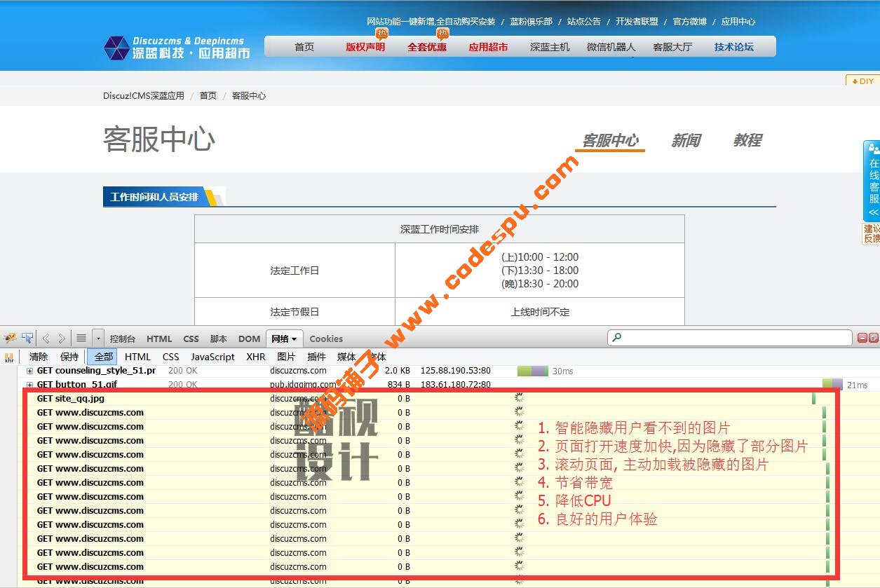Filter network requests by CSS
The image size is (880, 588).
(x=171, y=357)
